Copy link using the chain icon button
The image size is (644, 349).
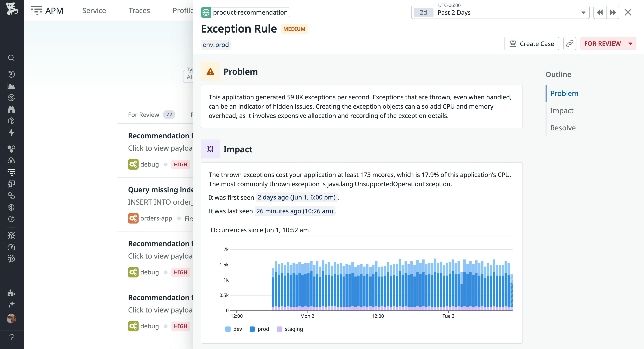coord(569,44)
